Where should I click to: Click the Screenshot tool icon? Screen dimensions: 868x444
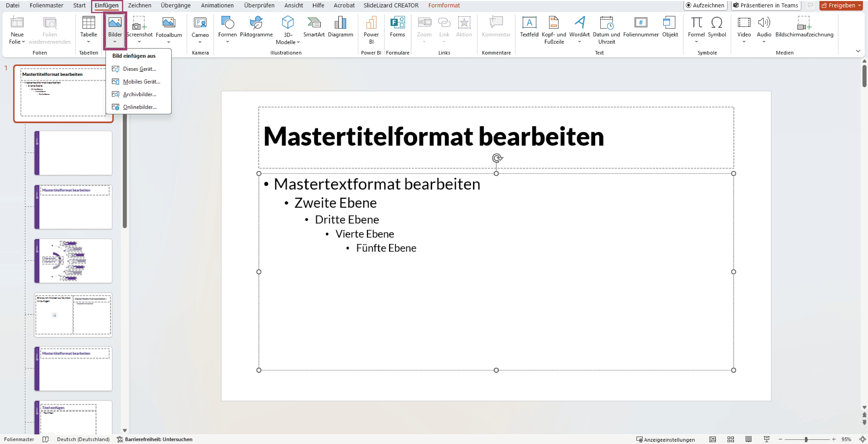tap(139, 23)
